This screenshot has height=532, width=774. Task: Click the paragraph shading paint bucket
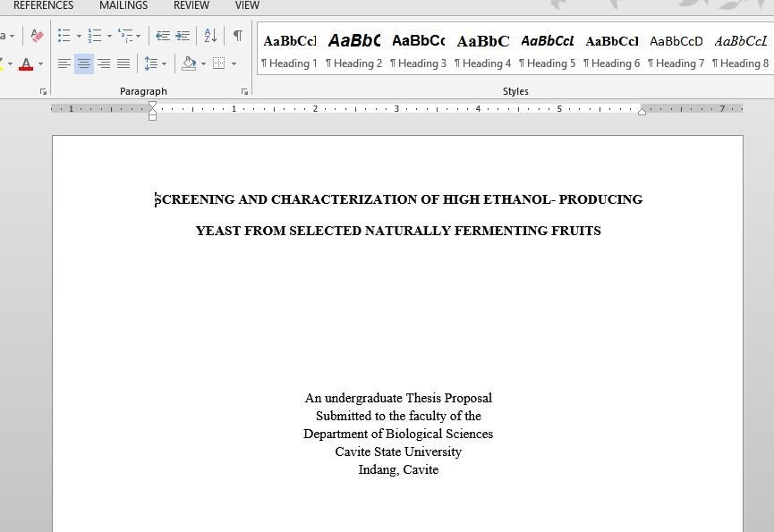[188, 63]
